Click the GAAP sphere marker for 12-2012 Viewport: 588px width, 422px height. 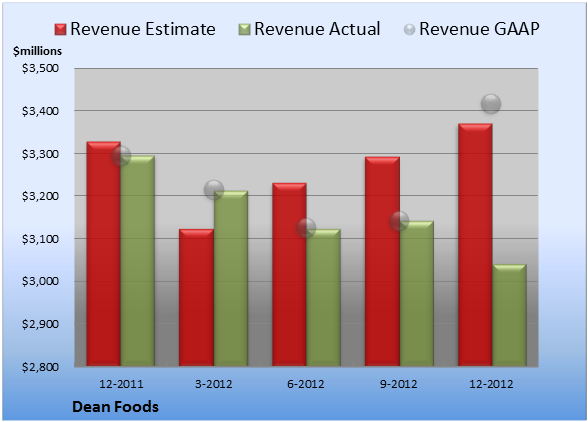point(491,104)
